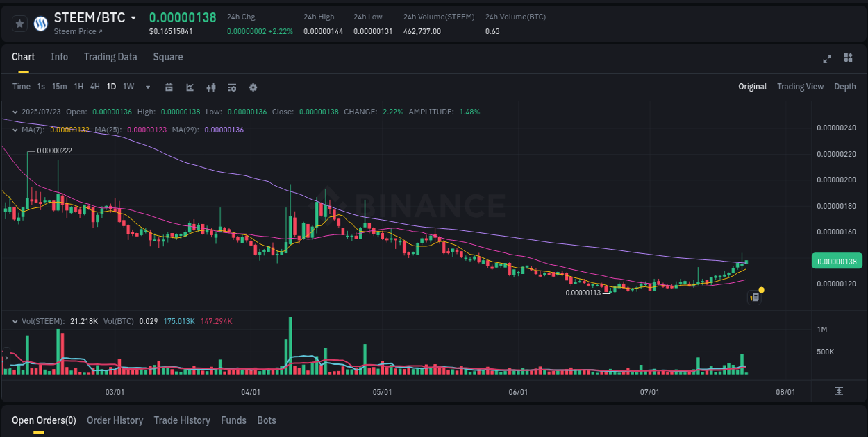The height and width of the screenshot is (437, 868).
Task: Open the chart timeframe calendar picker
Action: [x=169, y=87]
